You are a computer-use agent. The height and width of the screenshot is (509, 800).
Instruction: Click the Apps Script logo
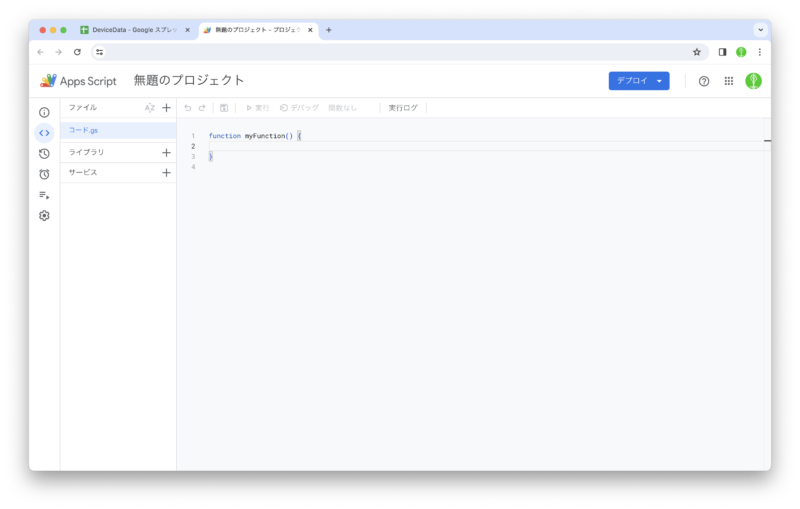(78, 81)
